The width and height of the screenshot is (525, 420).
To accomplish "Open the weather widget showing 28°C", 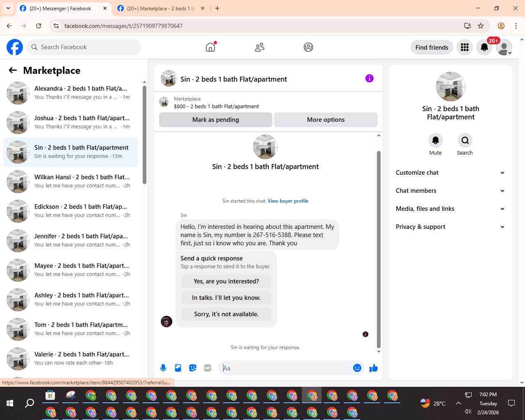I will (x=433, y=403).
